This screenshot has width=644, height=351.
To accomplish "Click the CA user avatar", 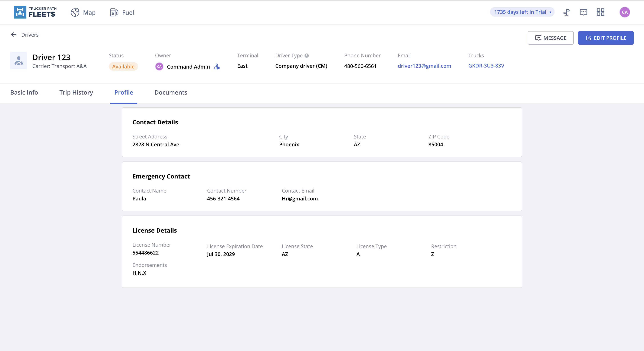I will click(x=624, y=12).
